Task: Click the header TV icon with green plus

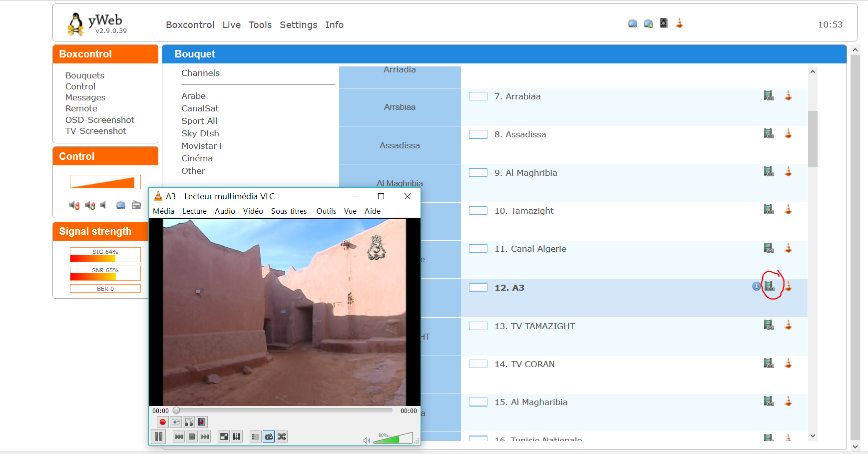Action: 648,23
